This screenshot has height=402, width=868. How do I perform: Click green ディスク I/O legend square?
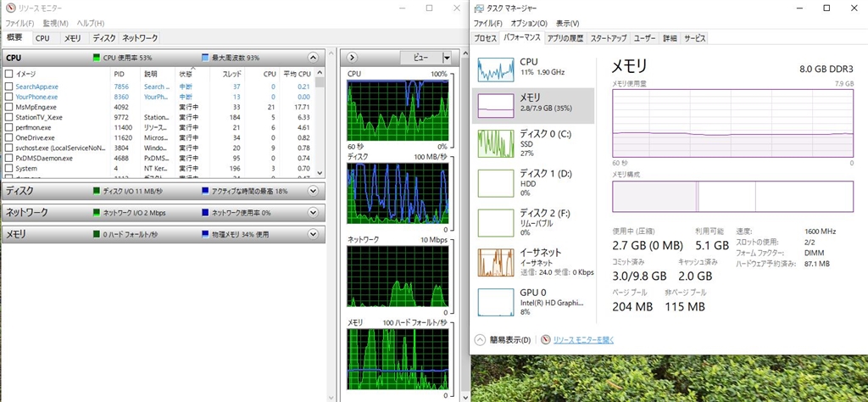tap(97, 191)
